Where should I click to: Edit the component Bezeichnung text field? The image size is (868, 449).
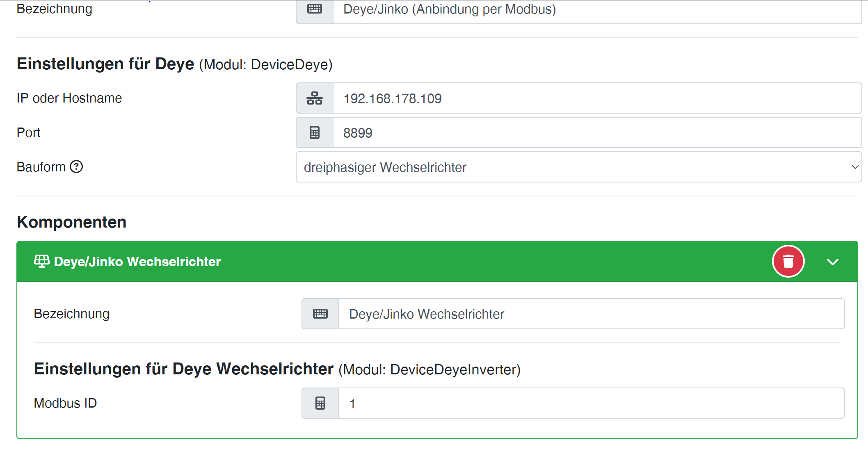pyautogui.click(x=591, y=314)
